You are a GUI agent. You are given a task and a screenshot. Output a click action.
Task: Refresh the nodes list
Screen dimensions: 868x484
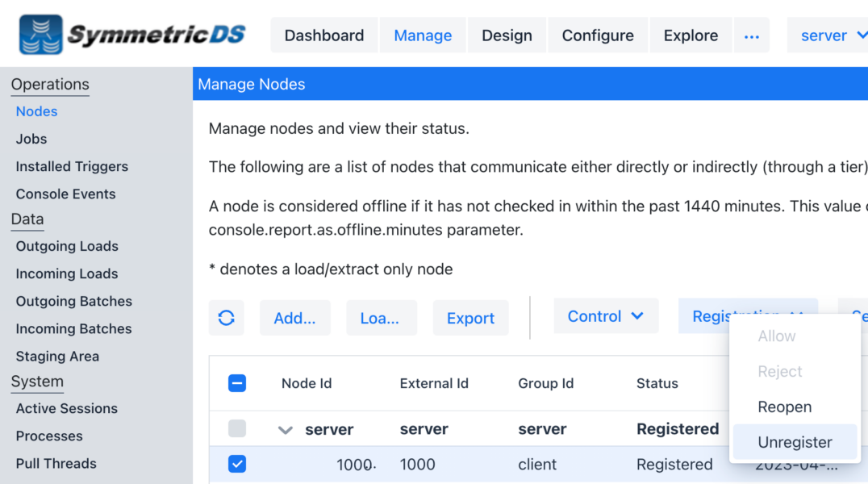click(x=227, y=318)
